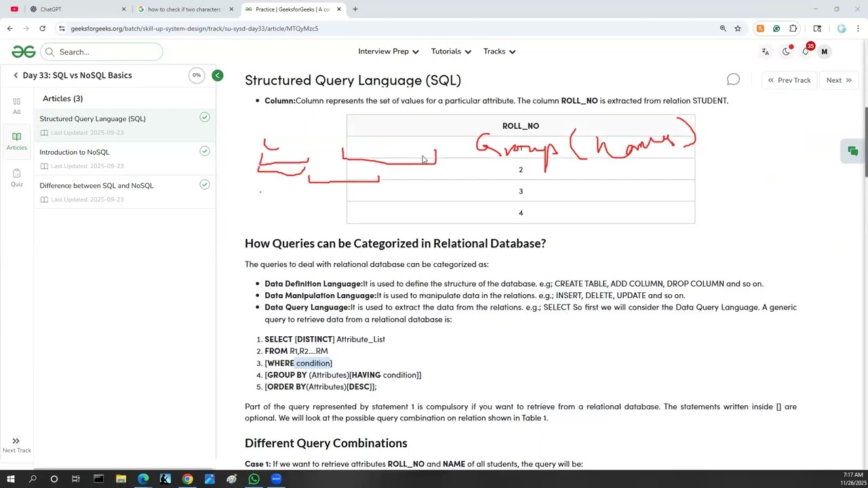Open File Explorer from taskbar

pyautogui.click(x=121, y=479)
